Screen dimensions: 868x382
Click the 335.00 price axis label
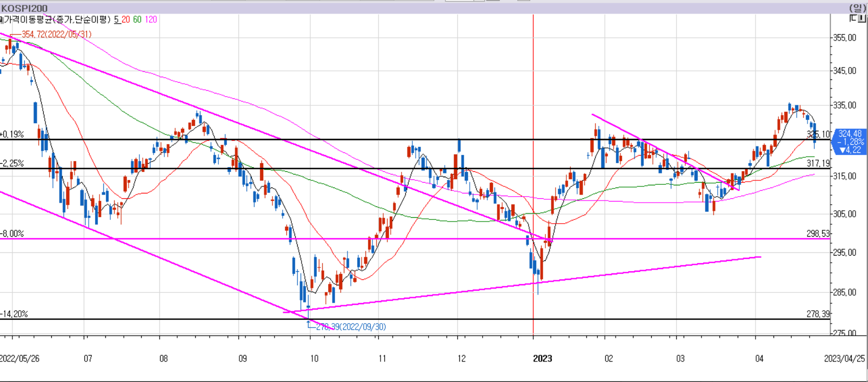tap(845, 105)
